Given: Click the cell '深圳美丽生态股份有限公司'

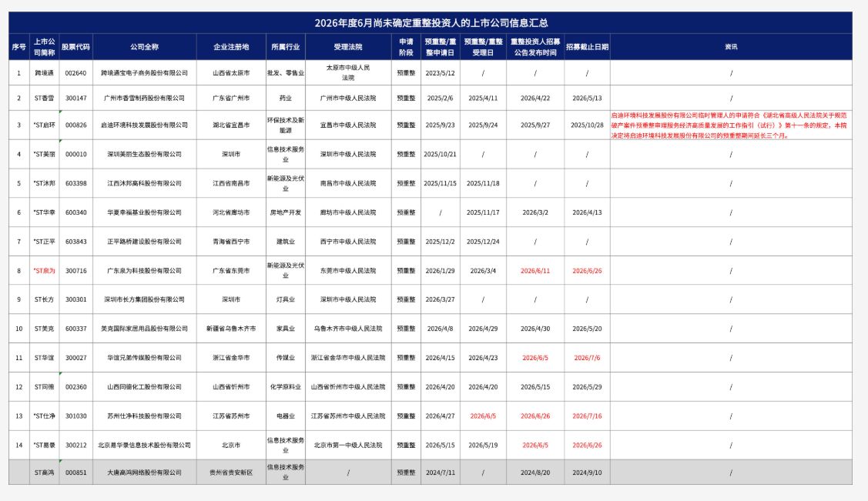Looking at the screenshot, I should [x=145, y=154].
